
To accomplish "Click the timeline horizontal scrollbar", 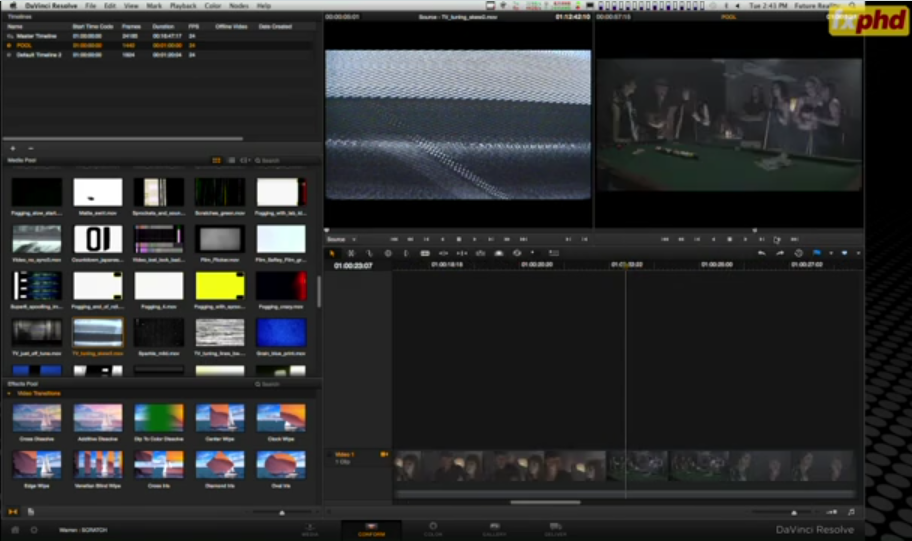I will coord(545,502).
